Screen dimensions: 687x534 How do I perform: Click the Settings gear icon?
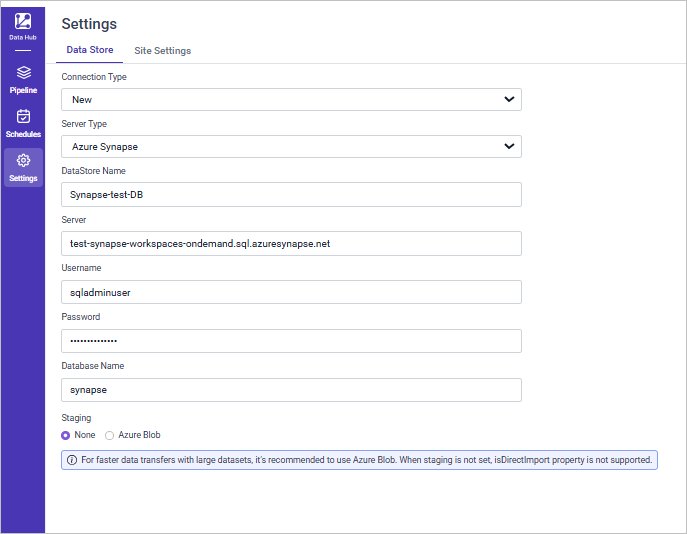click(23, 160)
